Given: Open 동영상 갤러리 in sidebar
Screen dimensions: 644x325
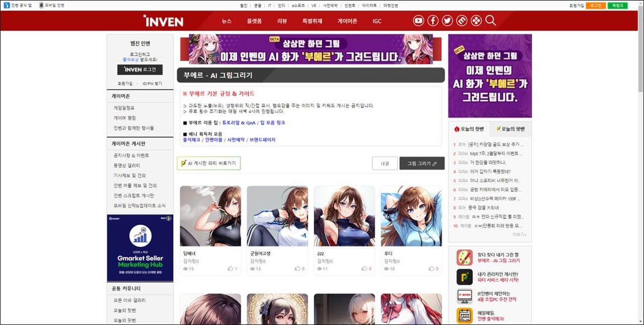Looking at the screenshot, I should pyautogui.click(x=126, y=165).
